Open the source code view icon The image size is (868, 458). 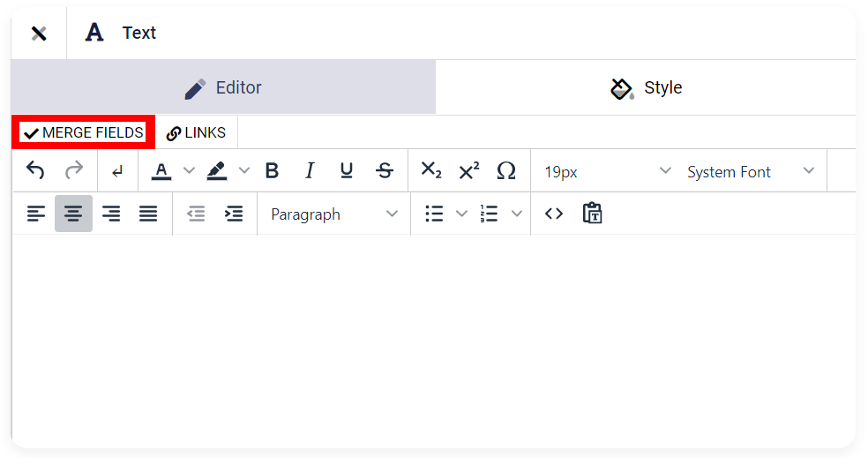[554, 214]
